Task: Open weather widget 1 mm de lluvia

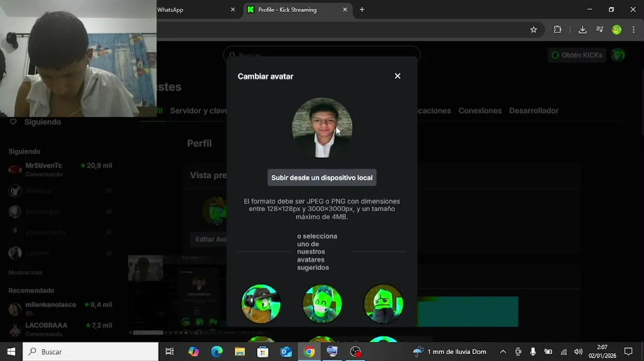Action: 449,351
